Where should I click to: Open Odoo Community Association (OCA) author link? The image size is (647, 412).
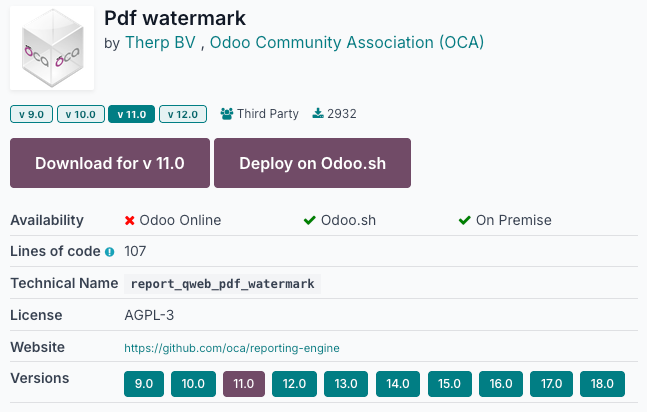coord(347,43)
